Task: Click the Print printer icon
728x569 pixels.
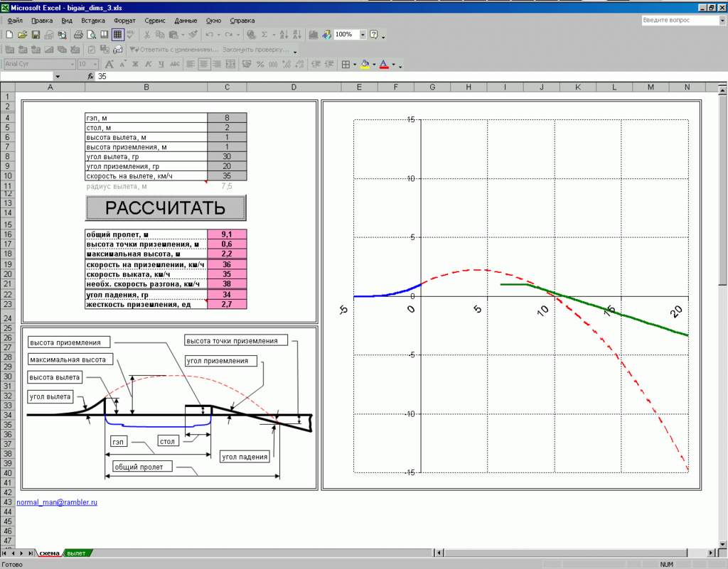Action: 78,34
